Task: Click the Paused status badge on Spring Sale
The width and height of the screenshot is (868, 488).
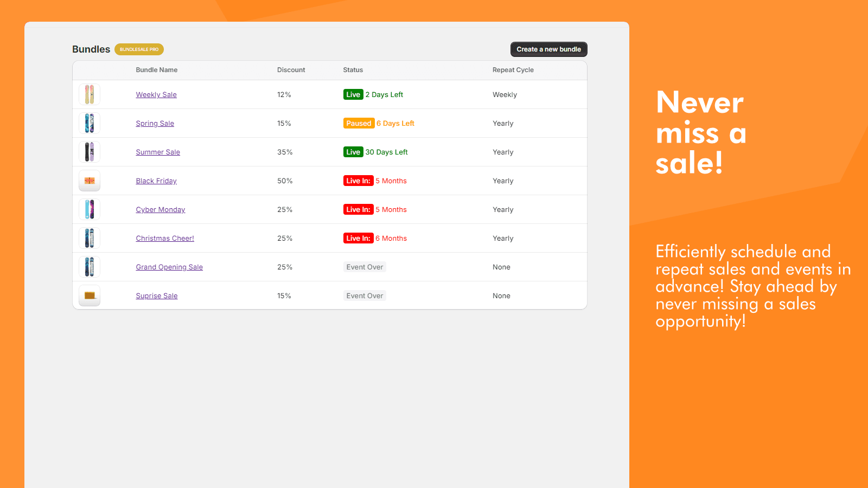Action: tap(359, 124)
